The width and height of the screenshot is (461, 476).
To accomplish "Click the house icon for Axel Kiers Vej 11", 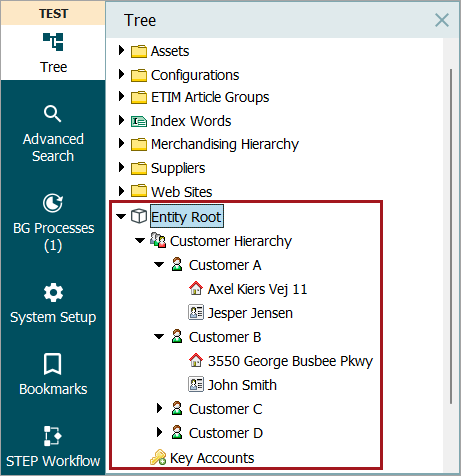I will pos(196,289).
